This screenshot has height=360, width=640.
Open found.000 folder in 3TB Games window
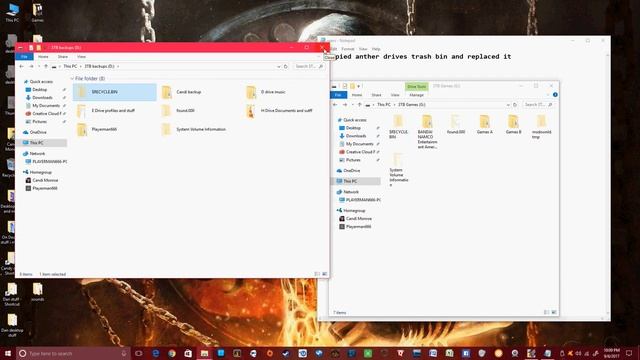tap(456, 125)
